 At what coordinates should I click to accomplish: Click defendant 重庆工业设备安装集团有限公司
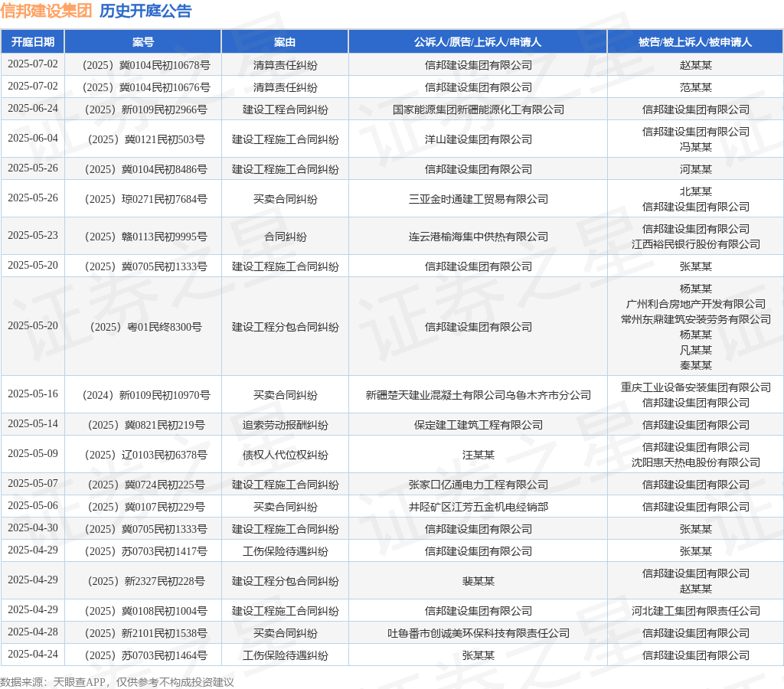(x=695, y=387)
